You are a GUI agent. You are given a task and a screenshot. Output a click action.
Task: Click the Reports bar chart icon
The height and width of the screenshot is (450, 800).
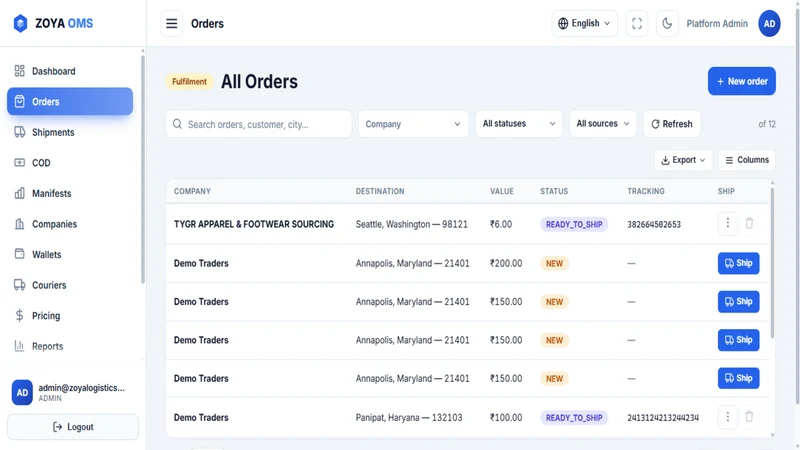(x=19, y=346)
